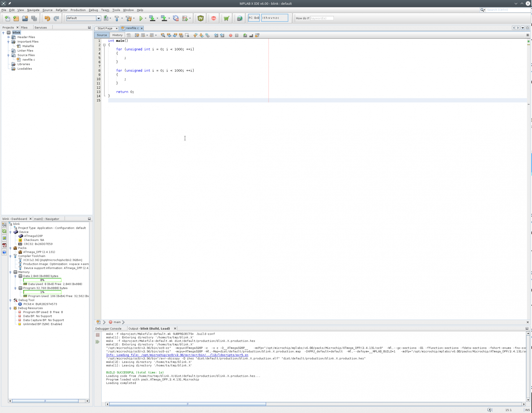Click the Build Project hammer icon
This screenshot has width=532, height=413.
[x=117, y=18]
